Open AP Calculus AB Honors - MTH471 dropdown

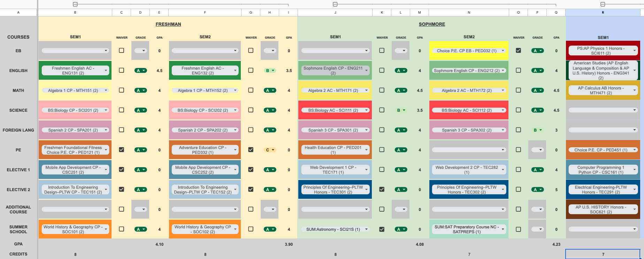(x=603, y=91)
